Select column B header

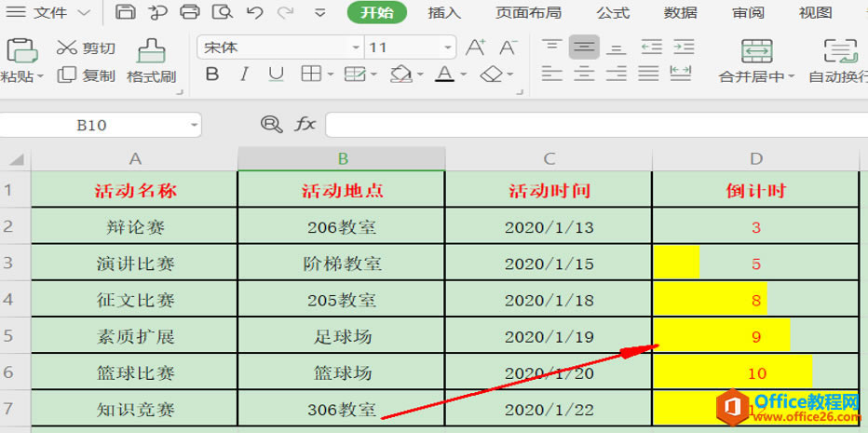[342, 159]
